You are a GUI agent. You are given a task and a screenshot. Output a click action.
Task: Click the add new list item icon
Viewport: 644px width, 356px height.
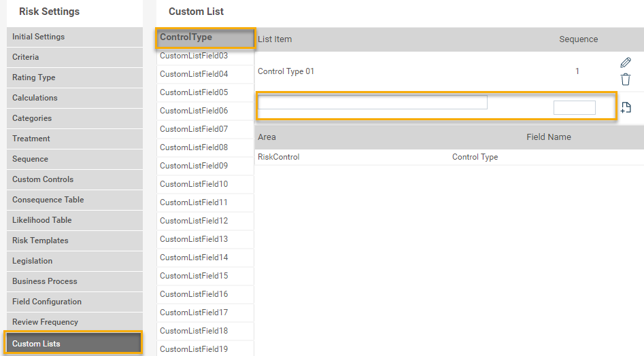click(626, 107)
